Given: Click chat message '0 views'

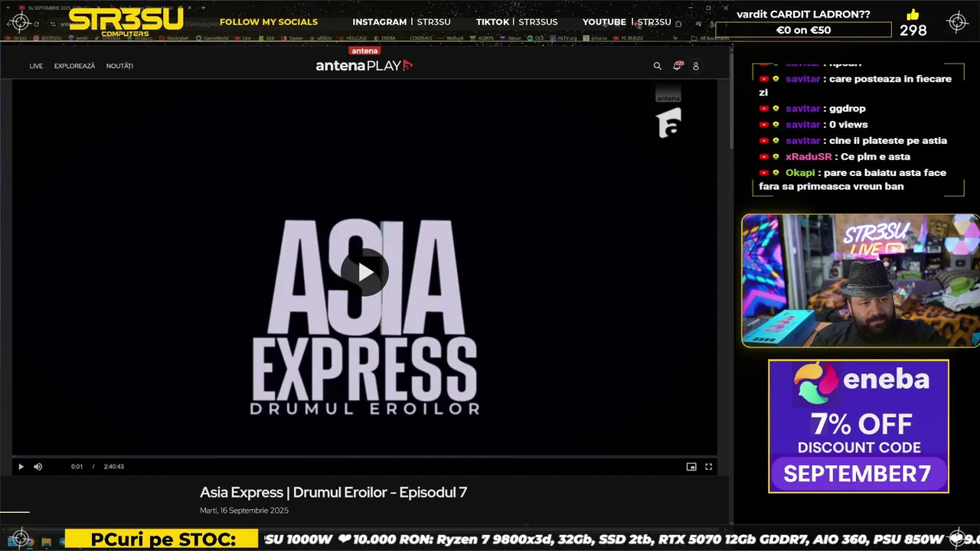Looking at the screenshot, I should [x=848, y=125].
